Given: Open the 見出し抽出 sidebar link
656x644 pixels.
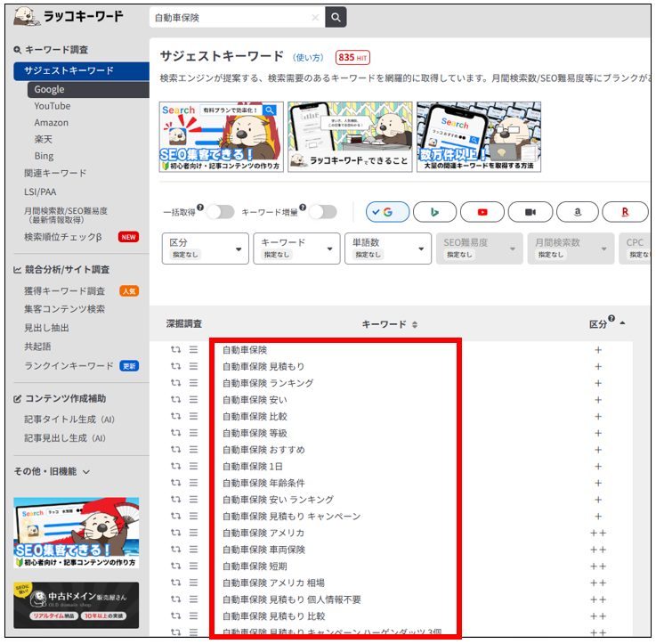Looking at the screenshot, I should 46,329.
